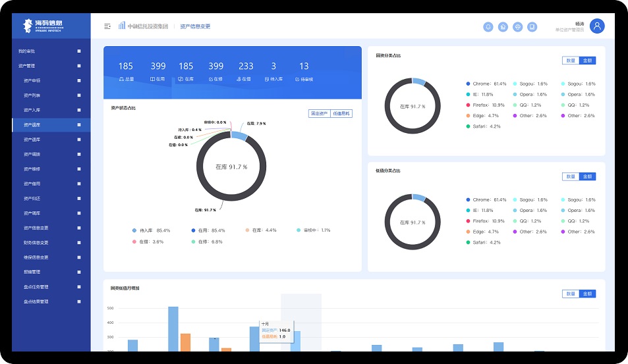Switch 资产状态占比 chart to 低值易耗
The height and width of the screenshot is (364, 628).
click(x=341, y=113)
